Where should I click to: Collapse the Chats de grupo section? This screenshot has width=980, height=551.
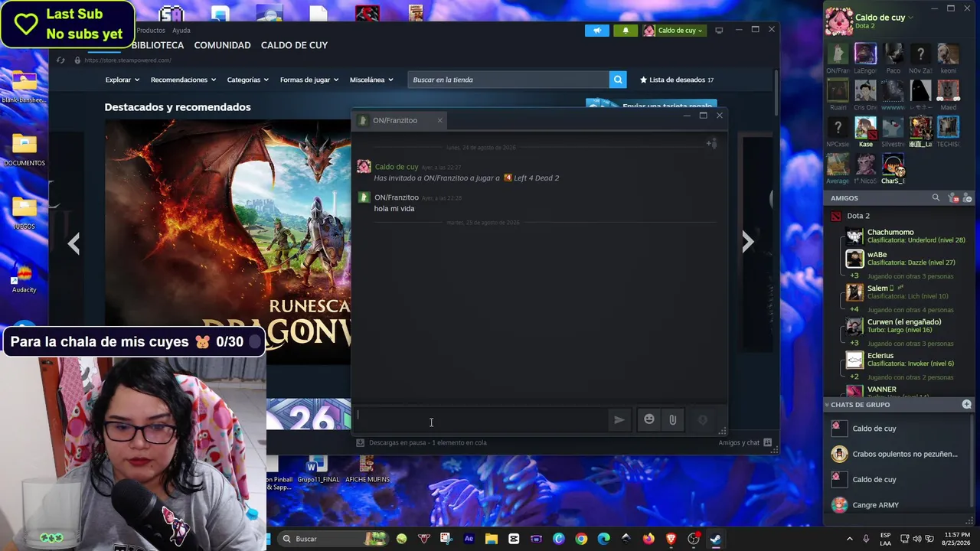827,404
